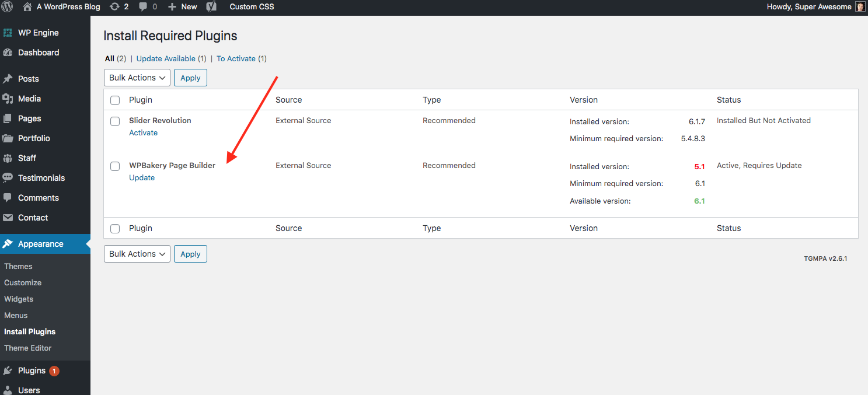The image size is (868, 395).
Task: Check the WPBakery Page Builder checkbox
Action: [x=115, y=166]
